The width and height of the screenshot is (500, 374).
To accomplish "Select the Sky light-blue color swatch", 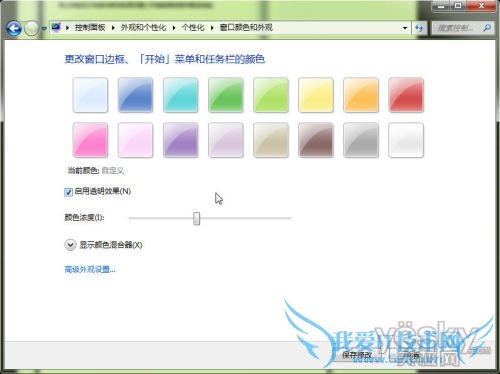I will (90, 95).
